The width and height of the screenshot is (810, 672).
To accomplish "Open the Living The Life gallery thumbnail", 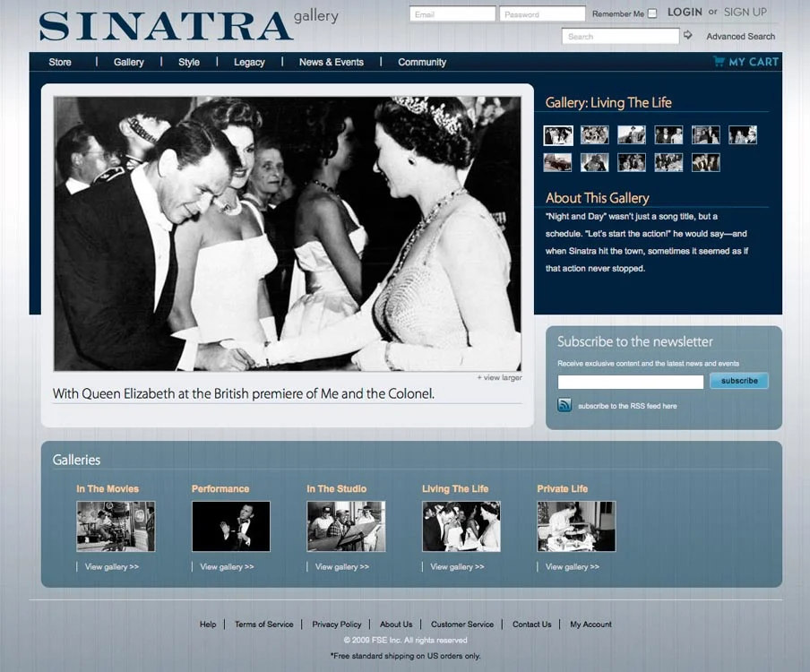I will click(461, 526).
